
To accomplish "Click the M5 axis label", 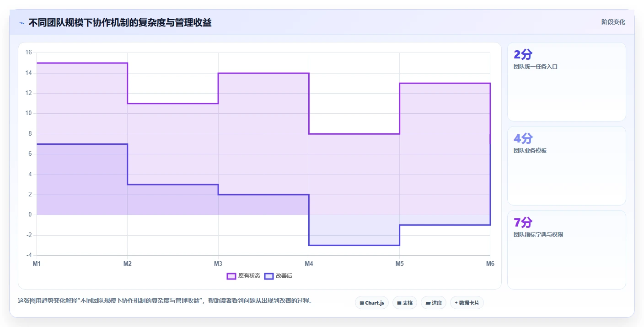I will [x=399, y=264].
